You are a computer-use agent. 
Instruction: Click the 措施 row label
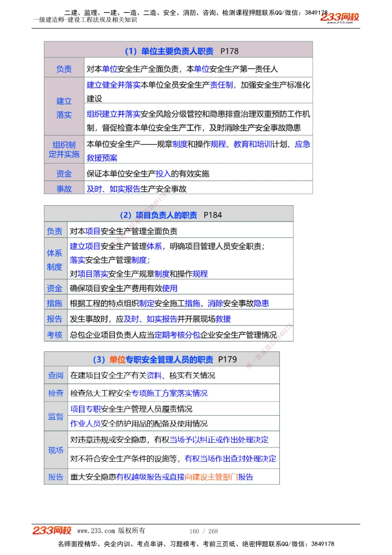pyautogui.click(x=54, y=303)
